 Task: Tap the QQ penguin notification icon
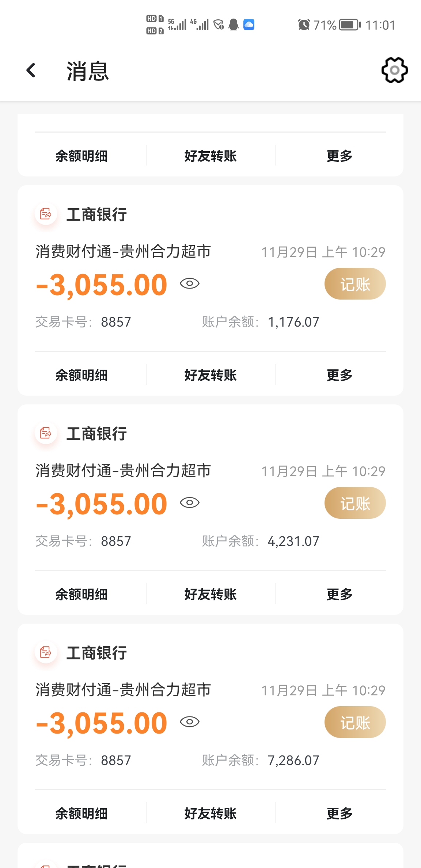(x=234, y=25)
